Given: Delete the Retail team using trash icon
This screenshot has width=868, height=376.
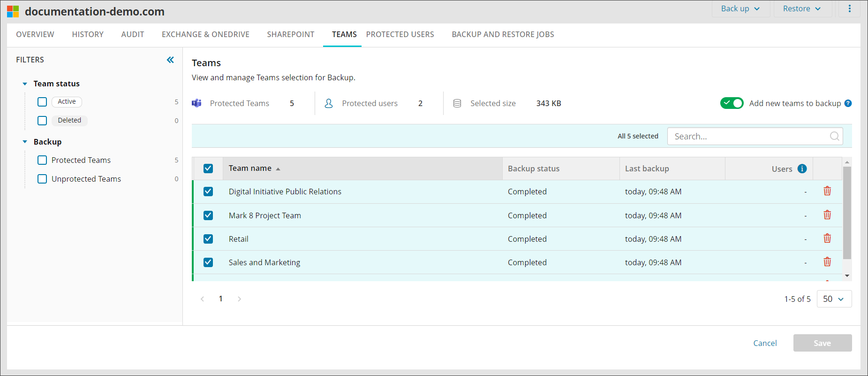Looking at the screenshot, I should (x=827, y=238).
